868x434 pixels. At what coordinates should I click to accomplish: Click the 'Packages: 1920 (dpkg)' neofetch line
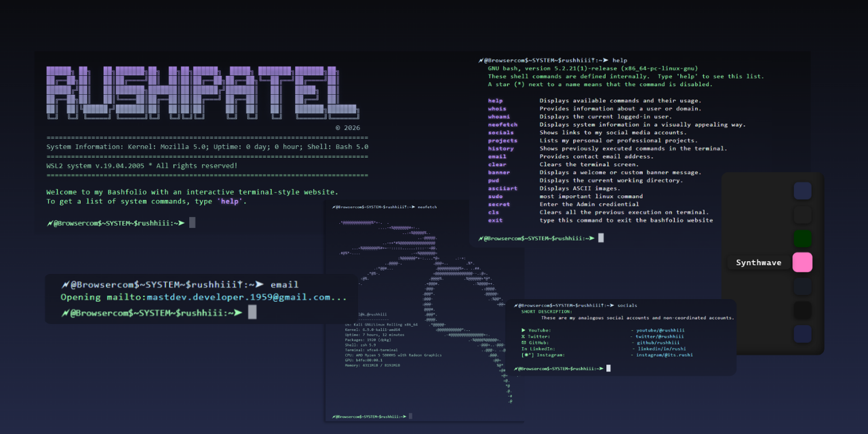(368, 340)
